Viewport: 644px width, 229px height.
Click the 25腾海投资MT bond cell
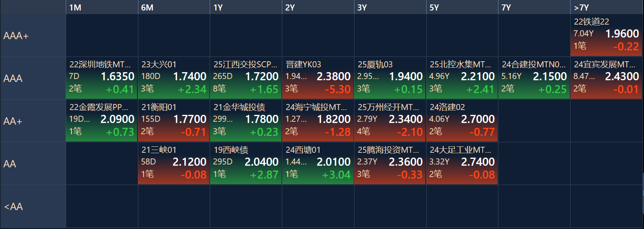(390, 164)
